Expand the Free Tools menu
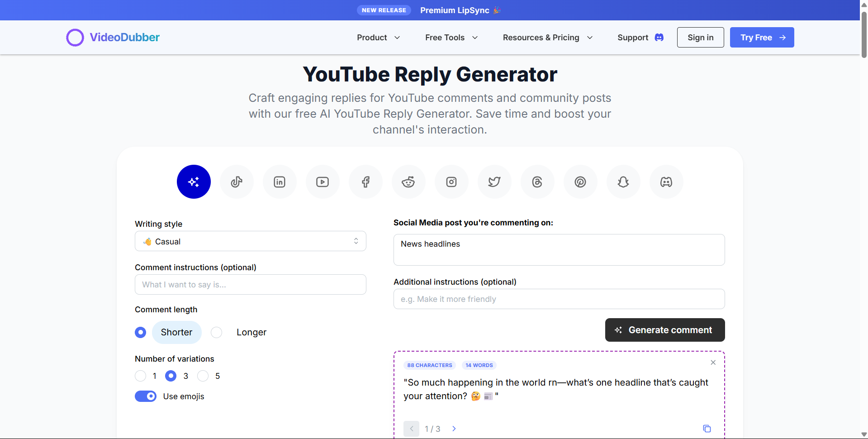 coord(451,38)
